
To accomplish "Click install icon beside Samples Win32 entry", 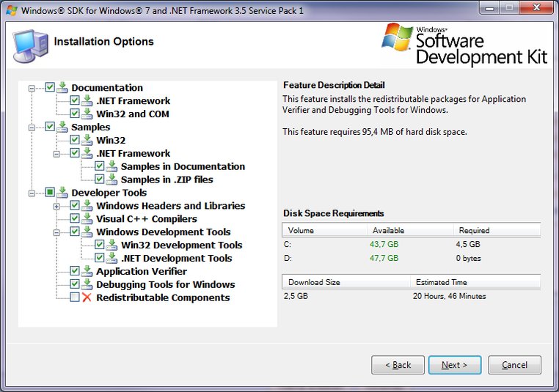I will [x=87, y=140].
